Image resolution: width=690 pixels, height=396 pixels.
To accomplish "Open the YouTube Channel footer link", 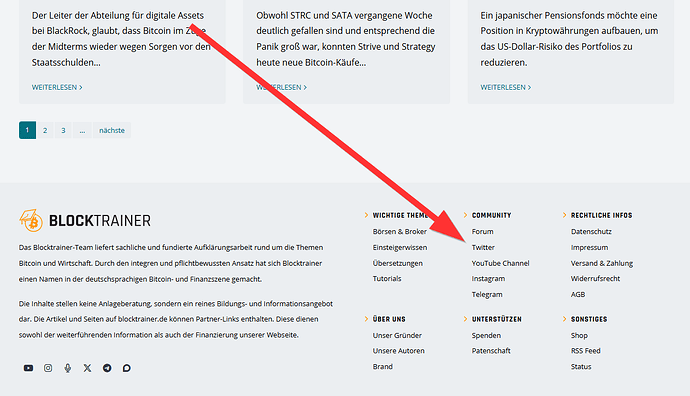I will pos(500,263).
